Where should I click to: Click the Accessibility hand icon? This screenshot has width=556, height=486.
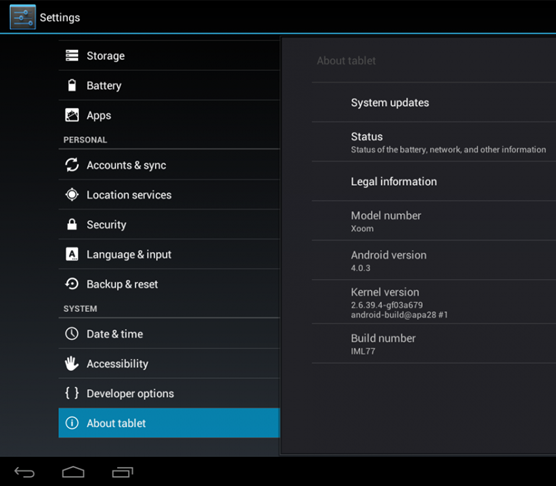click(x=72, y=363)
